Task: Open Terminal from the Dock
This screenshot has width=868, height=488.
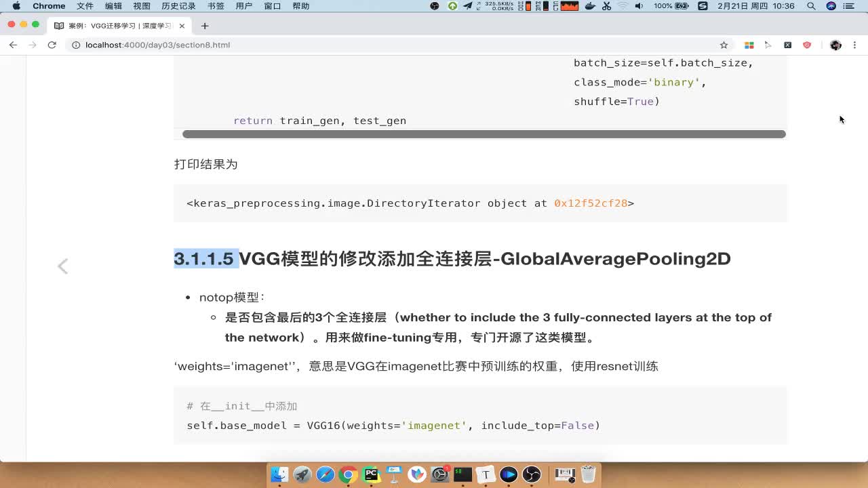Action: click(462, 474)
